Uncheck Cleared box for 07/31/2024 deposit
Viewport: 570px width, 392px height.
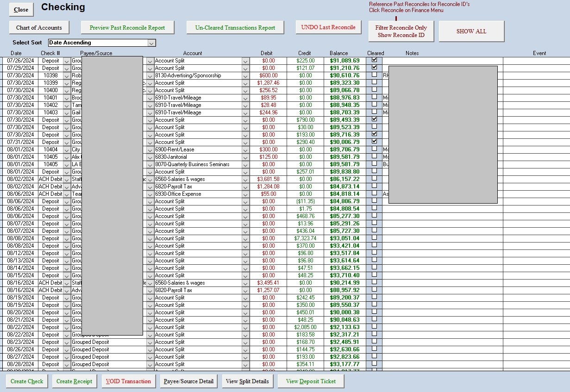[x=374, y=141]
